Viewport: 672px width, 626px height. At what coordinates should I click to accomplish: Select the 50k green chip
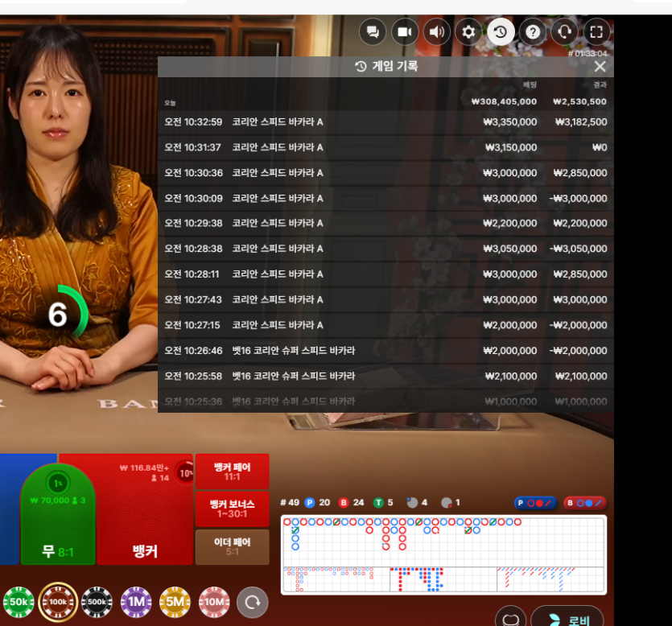(19, 602)
